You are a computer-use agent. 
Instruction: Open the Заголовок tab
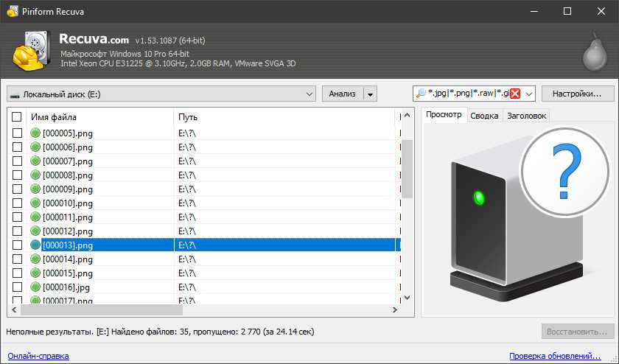pyautogui.click(x=526, y=116)
